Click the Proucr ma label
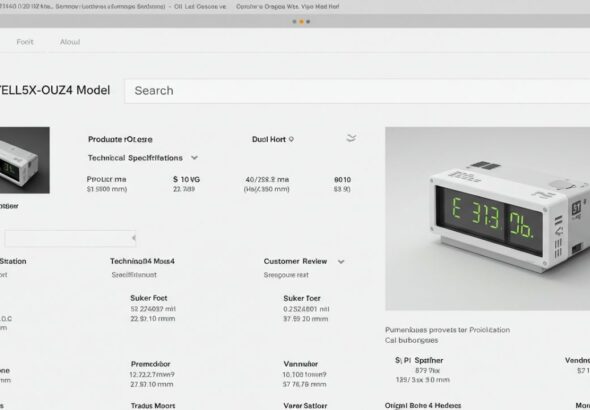 (x=106, y=179)
